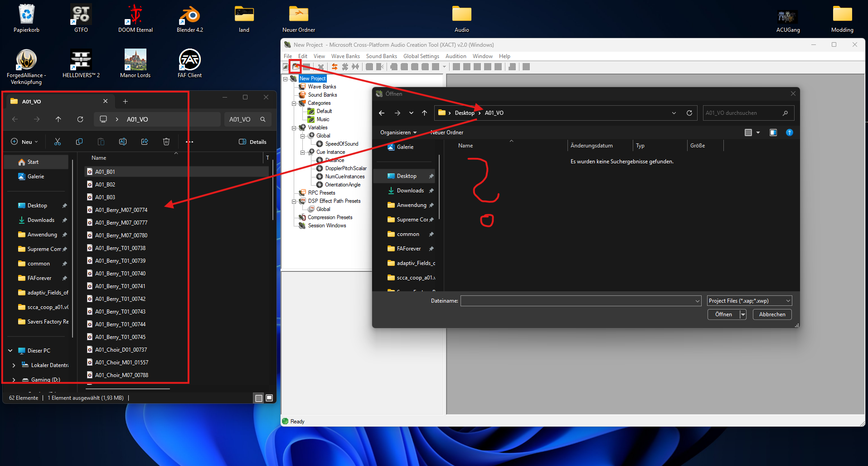Select the FAF Client desktop icon

coord(190,64)
